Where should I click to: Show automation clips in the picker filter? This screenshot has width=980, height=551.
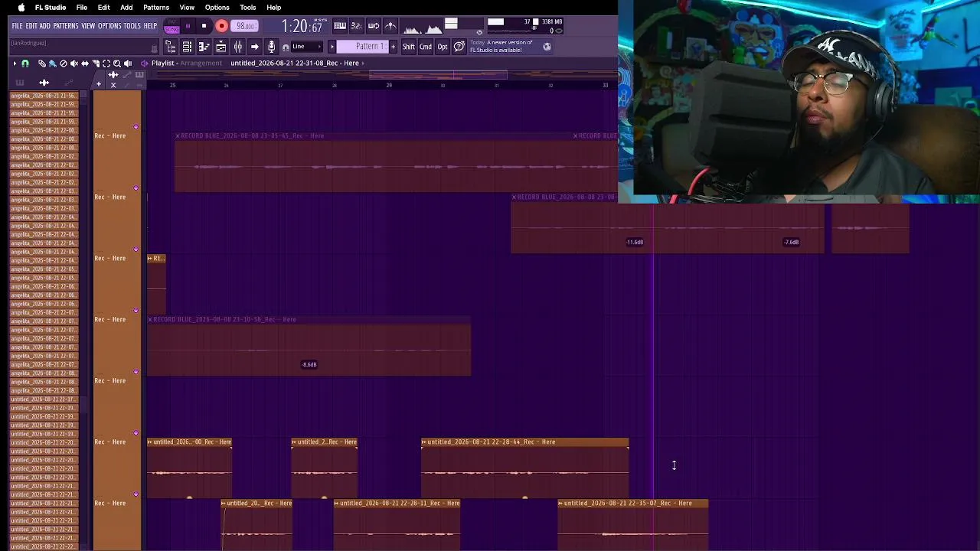[69, 83]
